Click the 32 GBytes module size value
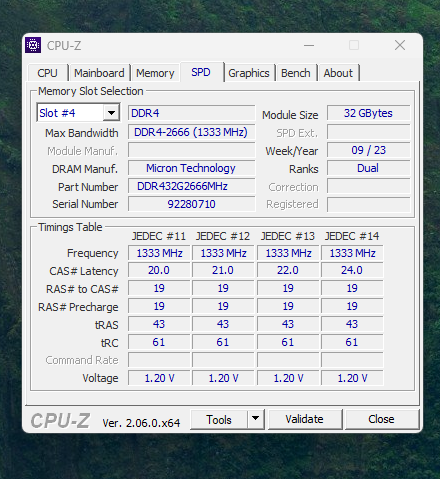 point(368,113)
